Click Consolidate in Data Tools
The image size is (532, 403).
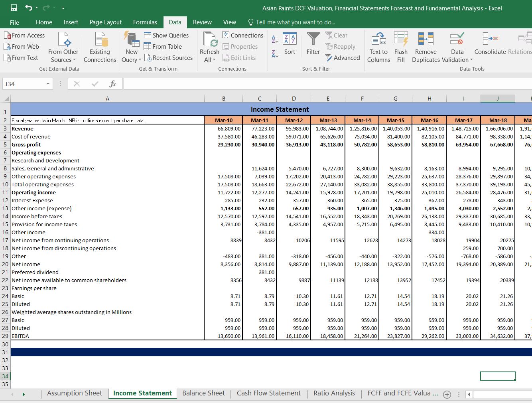click(490, 44)
